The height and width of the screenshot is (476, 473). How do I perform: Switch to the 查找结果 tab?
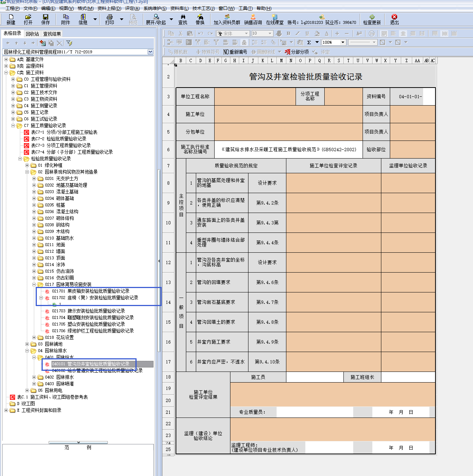coord(52,34)
